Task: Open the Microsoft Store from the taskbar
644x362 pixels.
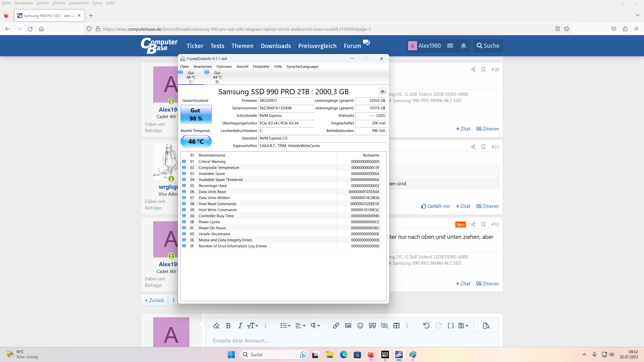Action: click(357, 354)
